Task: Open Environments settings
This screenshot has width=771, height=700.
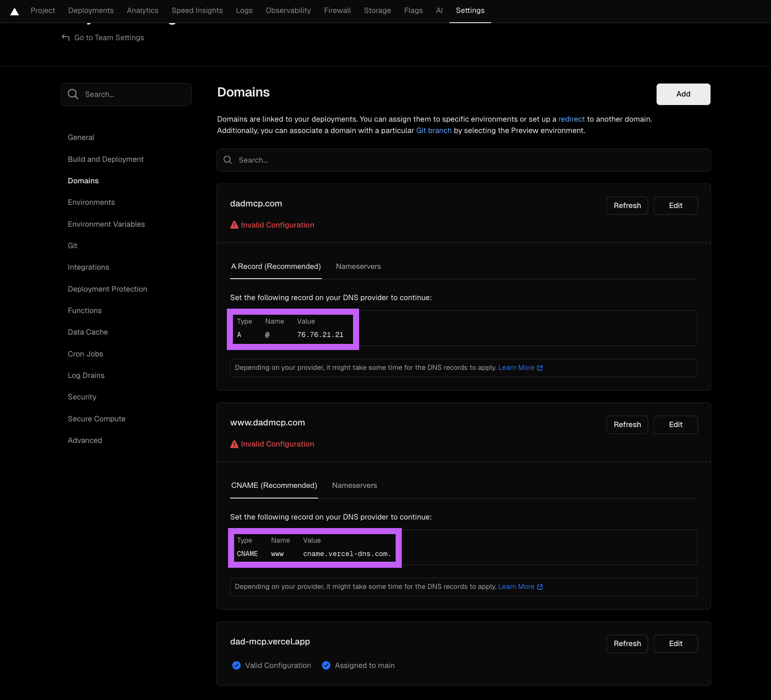Action: (x=91, y=202)
